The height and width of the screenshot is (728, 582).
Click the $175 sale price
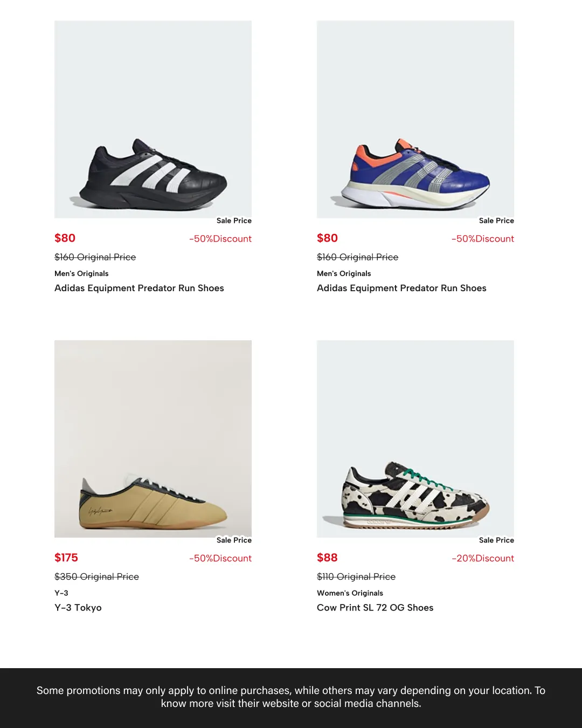tap(66, 558)
